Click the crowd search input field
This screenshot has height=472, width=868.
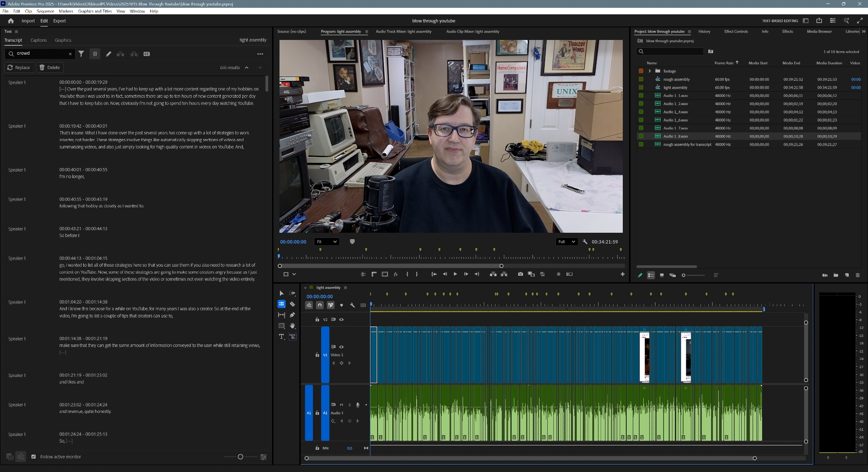41,53
